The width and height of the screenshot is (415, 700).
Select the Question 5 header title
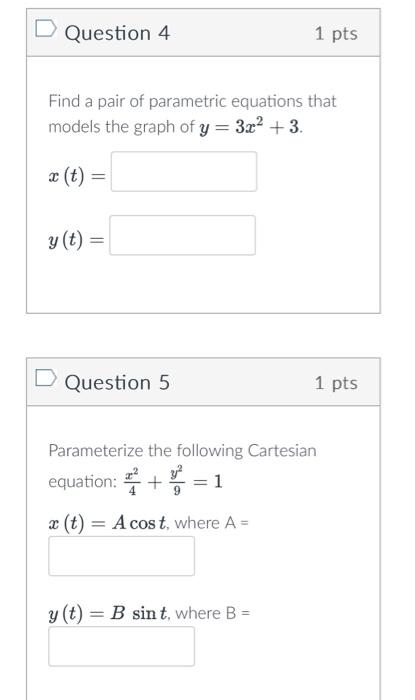[x=117, y=383]
